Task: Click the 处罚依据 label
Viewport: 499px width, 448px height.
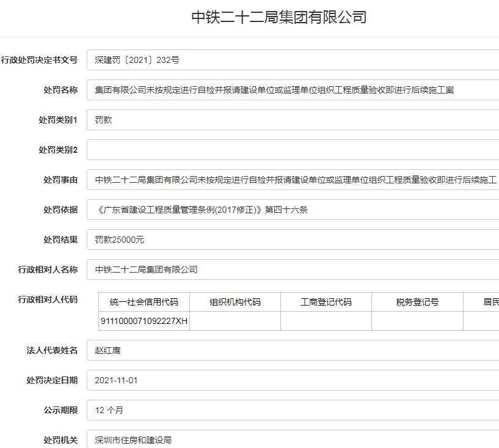Action: 60,210
